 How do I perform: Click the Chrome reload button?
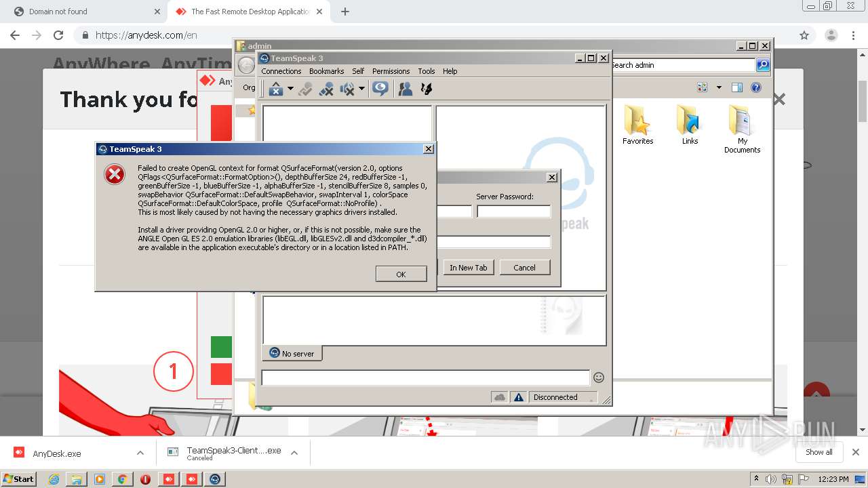pyautogui.click(x=58, y=35)
